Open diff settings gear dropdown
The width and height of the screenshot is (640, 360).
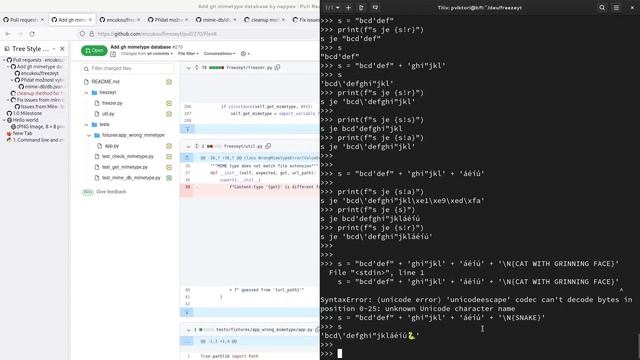tap(245, 53)
